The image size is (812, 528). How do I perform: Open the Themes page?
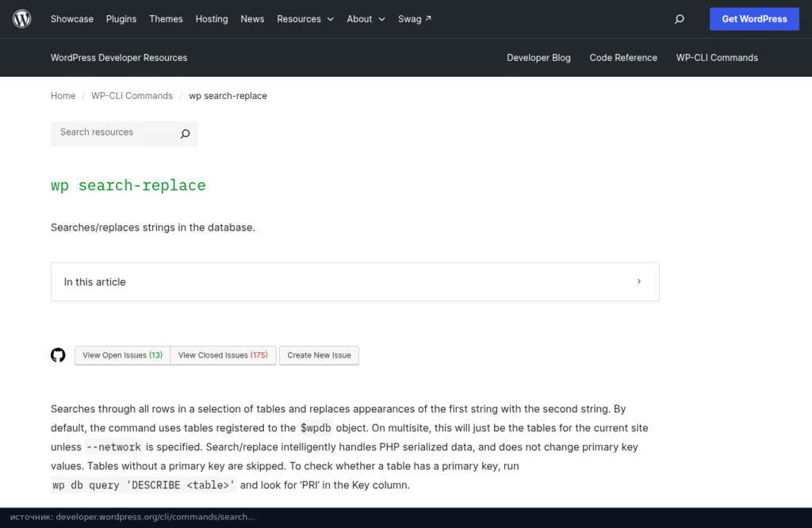pos(166,19)
